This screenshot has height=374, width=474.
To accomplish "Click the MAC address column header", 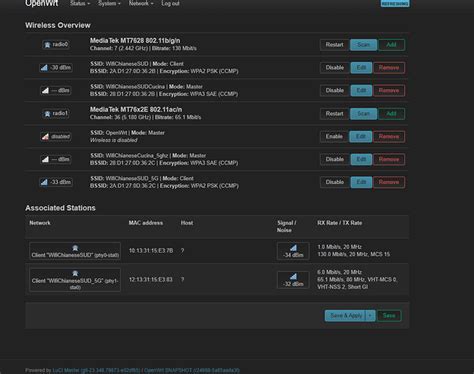I will pos(146,223).
